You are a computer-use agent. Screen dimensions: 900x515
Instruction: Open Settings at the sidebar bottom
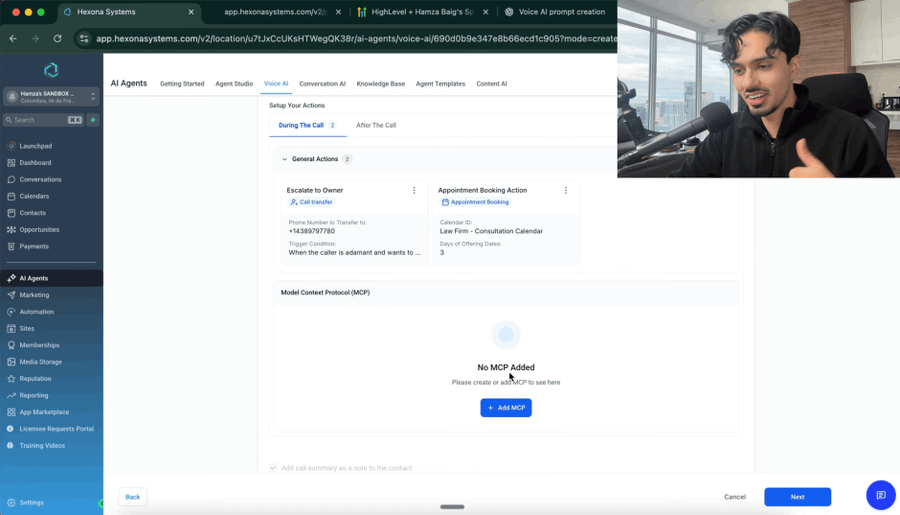(31, 502)
